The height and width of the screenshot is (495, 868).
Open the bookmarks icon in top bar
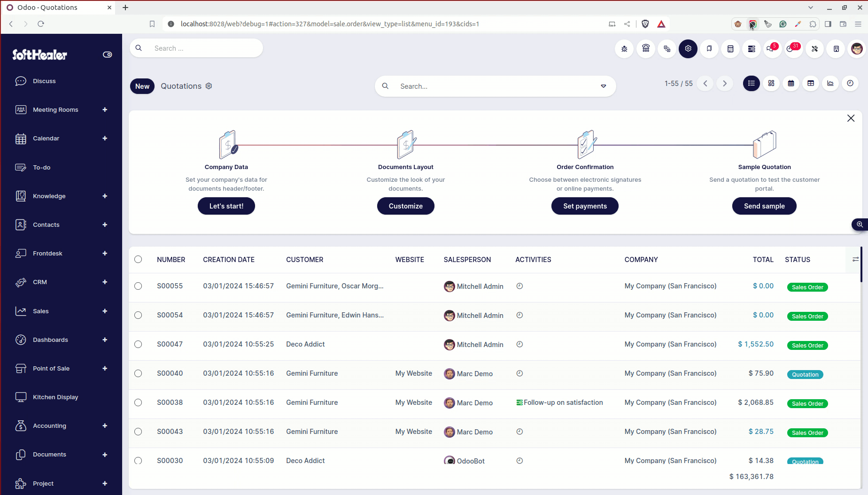tap(709, 49)
